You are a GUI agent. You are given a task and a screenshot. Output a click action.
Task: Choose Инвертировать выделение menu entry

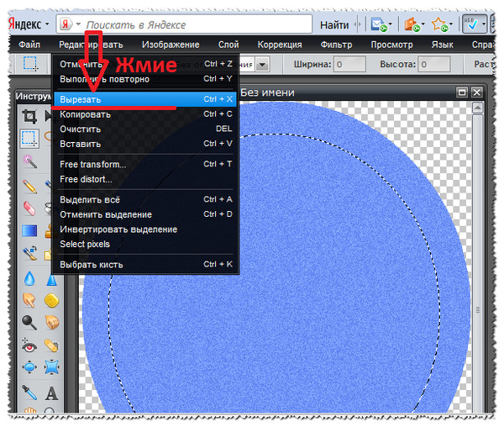(x=145, y=229)
